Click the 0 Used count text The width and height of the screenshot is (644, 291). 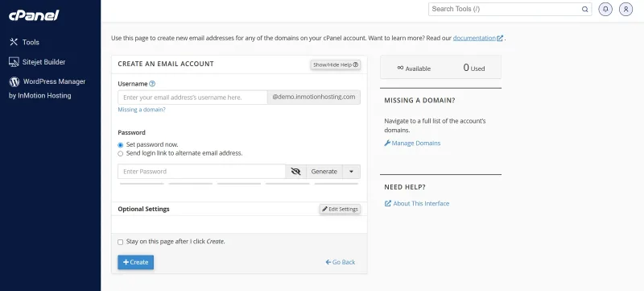(x=474, y=68)
